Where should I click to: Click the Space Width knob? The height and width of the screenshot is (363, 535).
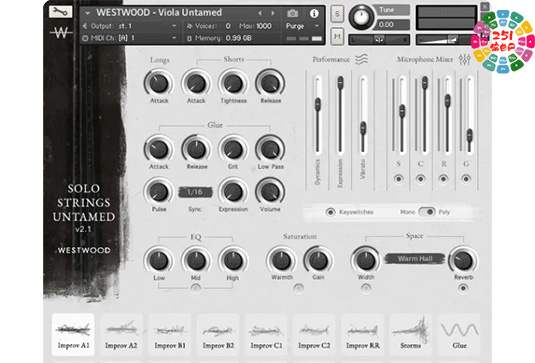pos(365,260)
